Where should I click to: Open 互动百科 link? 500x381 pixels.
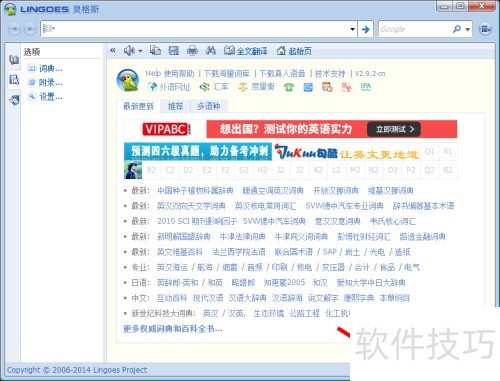(x=172, y=298)
